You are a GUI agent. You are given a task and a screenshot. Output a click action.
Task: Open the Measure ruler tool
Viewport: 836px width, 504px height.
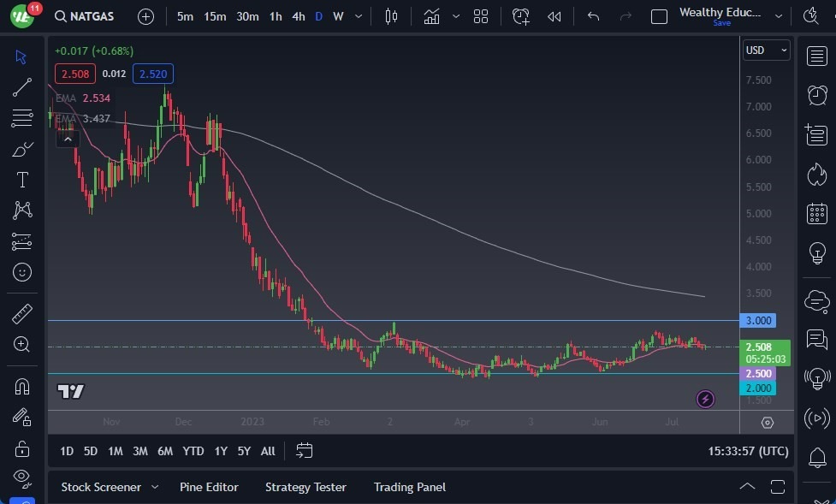coord(22,314)
